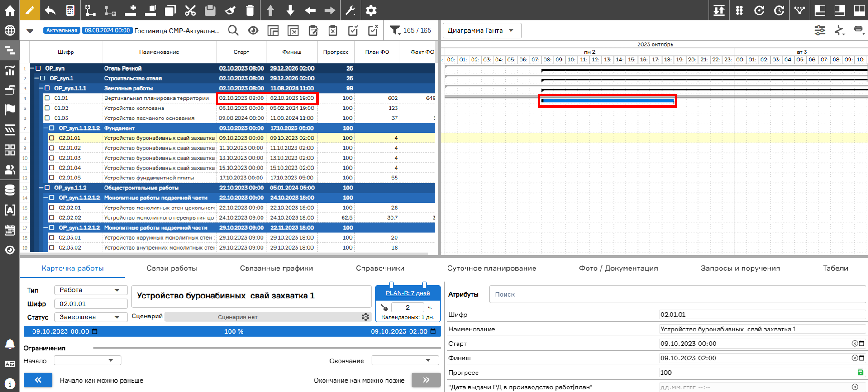Open Gantt display settings sliders icon
Image resolution: width=868 pixels, height=392 pixels.
820,30
